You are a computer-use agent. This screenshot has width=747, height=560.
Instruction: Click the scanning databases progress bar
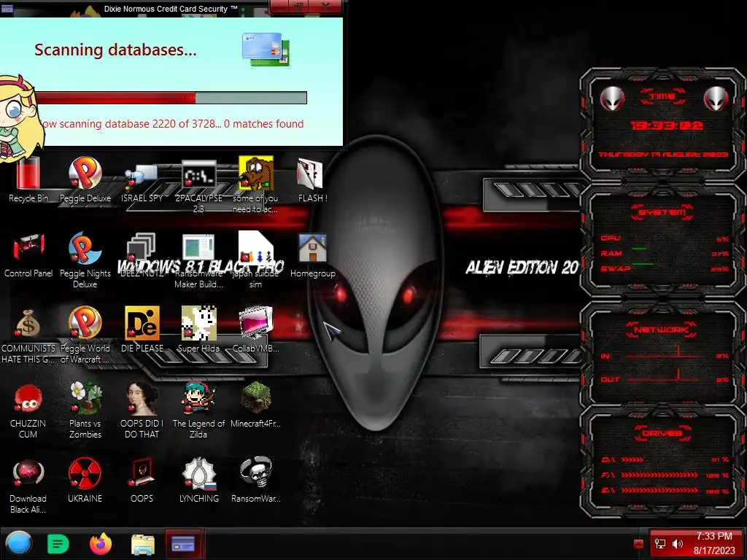[x=171, y=98]
